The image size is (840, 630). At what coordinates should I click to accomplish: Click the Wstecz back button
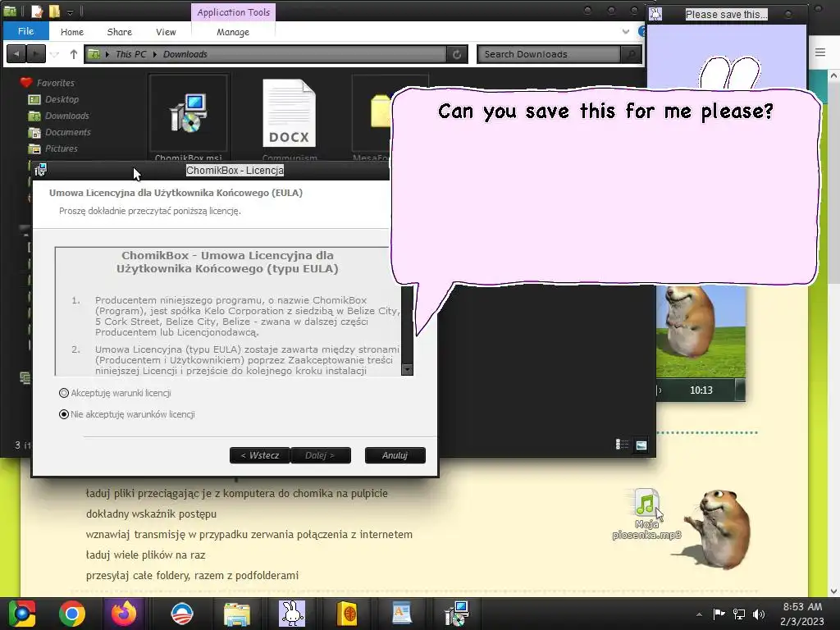pos(260,455)
